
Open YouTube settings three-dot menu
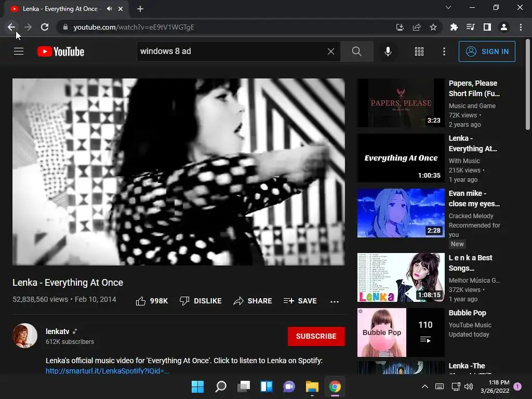[x=444, y=51]
